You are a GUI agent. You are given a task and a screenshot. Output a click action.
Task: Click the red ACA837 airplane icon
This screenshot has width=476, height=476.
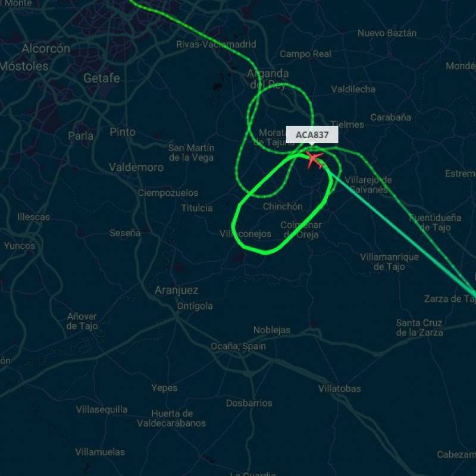(x=315, y=159)
